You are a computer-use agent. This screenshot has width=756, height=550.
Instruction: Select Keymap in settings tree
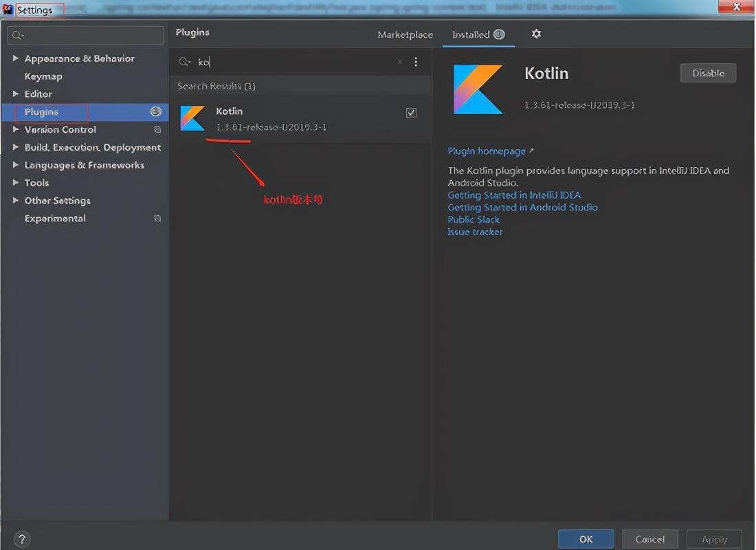[43, 76]
